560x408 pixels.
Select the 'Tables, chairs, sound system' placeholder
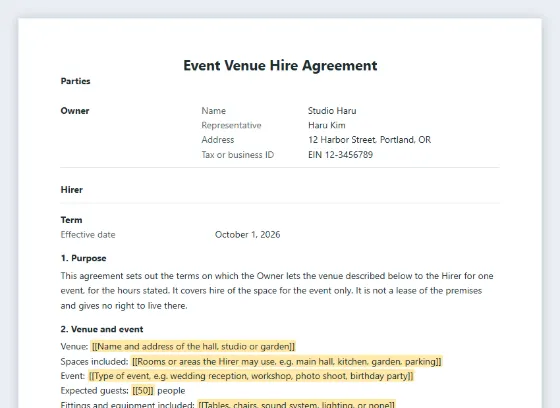[x=296, y=404]
